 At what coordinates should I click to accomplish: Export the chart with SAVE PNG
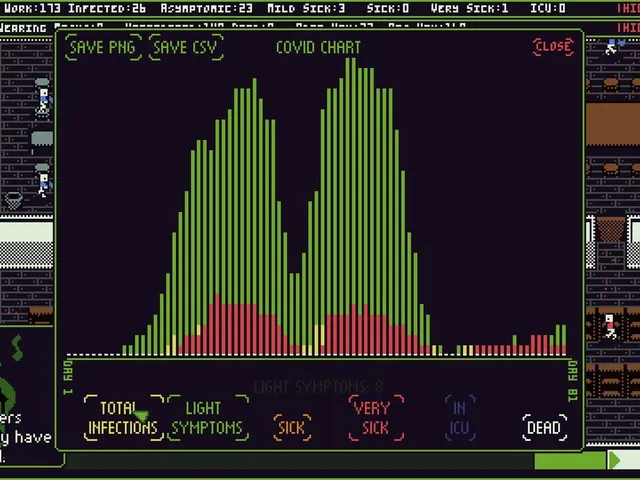pyautogui.click(x=103, y=47)
